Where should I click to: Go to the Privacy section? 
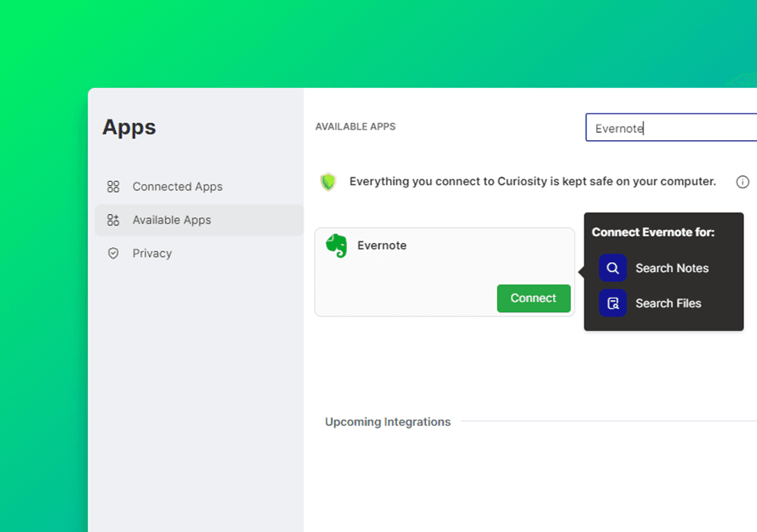199,254
